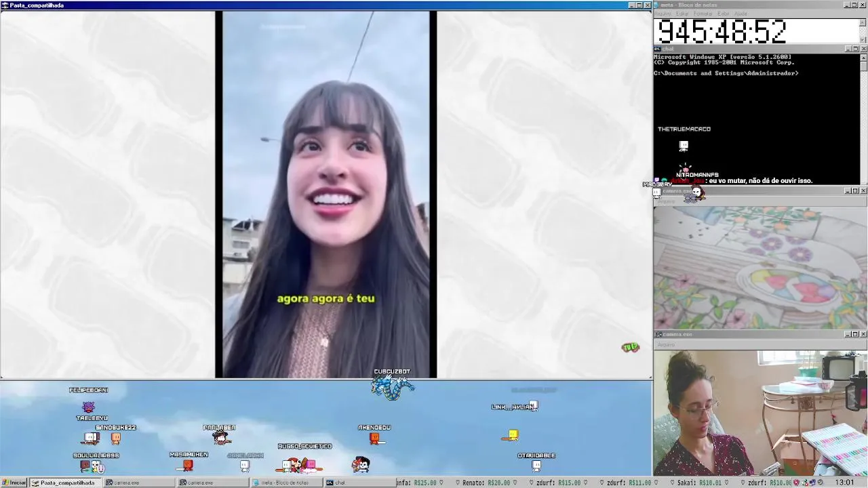Open the Iniciar start button
The width and height of the screenshot is (868, 488).
[x=14, y=483]
